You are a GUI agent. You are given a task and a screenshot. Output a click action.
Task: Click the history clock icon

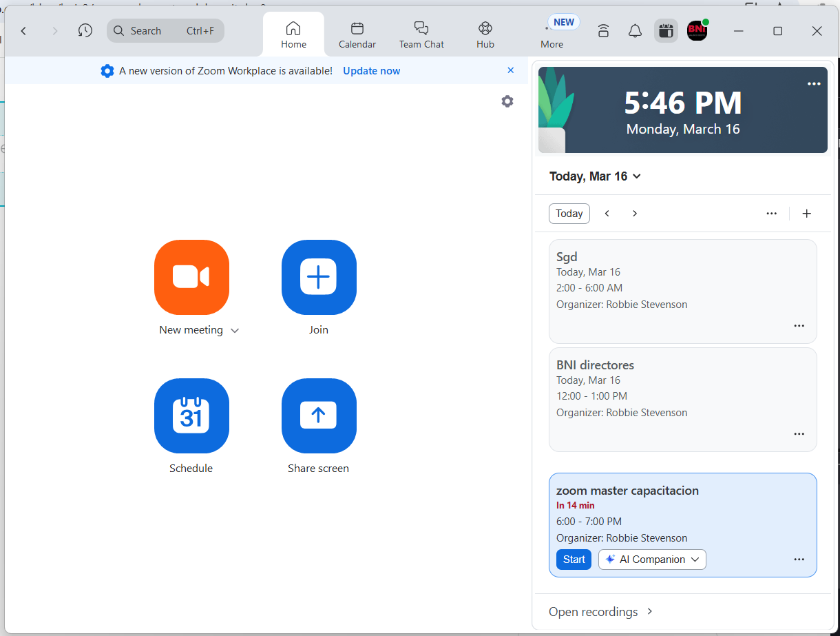(x=85, y=31)
